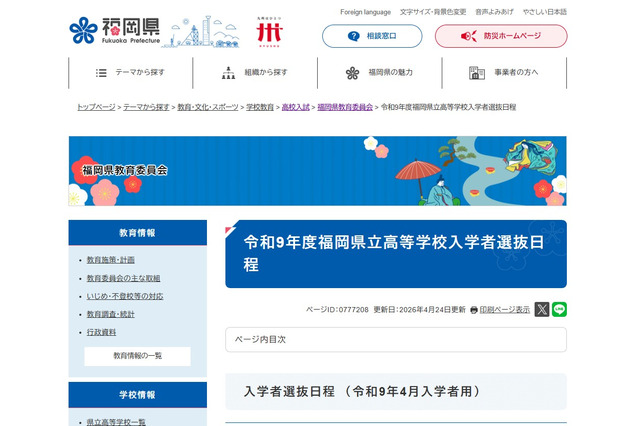Click the red Kyushu logo mark
This screenshot has height=426, width=640.
(x=269, y=32)
